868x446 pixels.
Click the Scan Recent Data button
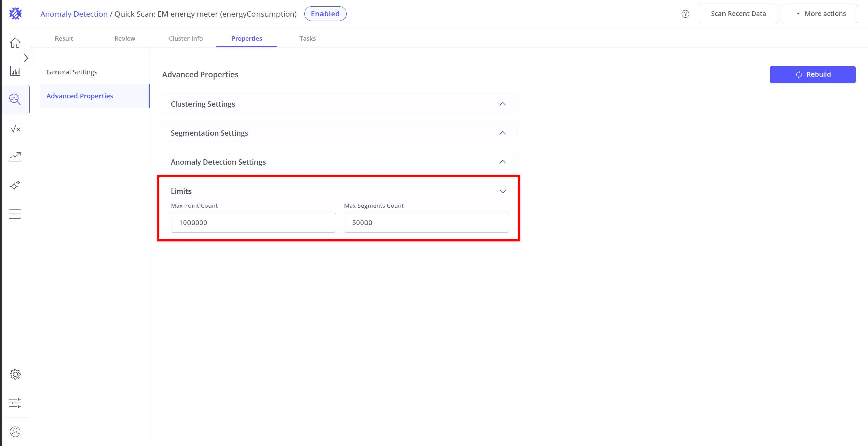click(738, 14)
